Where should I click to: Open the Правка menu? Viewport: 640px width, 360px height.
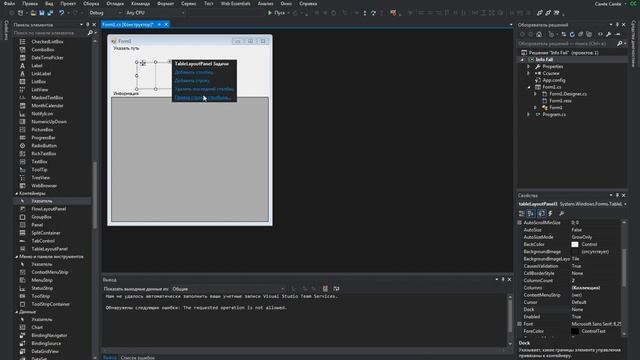click(30, 4)
